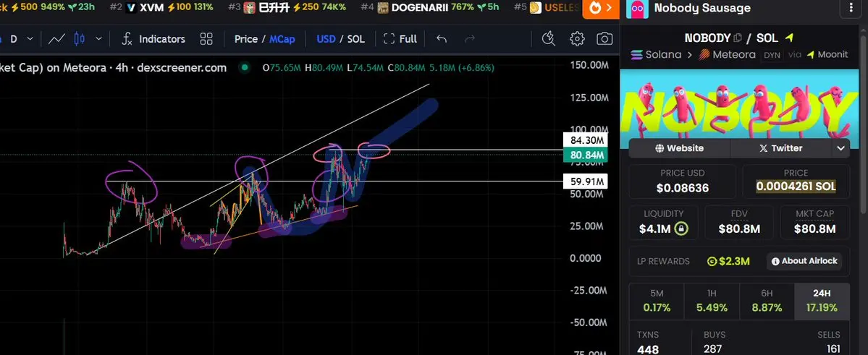Image resolution: width=868 pixels, height=355 pixels.
Task: Click the About Airlock button
Action: pyautogui.click(x=804, y=261)
